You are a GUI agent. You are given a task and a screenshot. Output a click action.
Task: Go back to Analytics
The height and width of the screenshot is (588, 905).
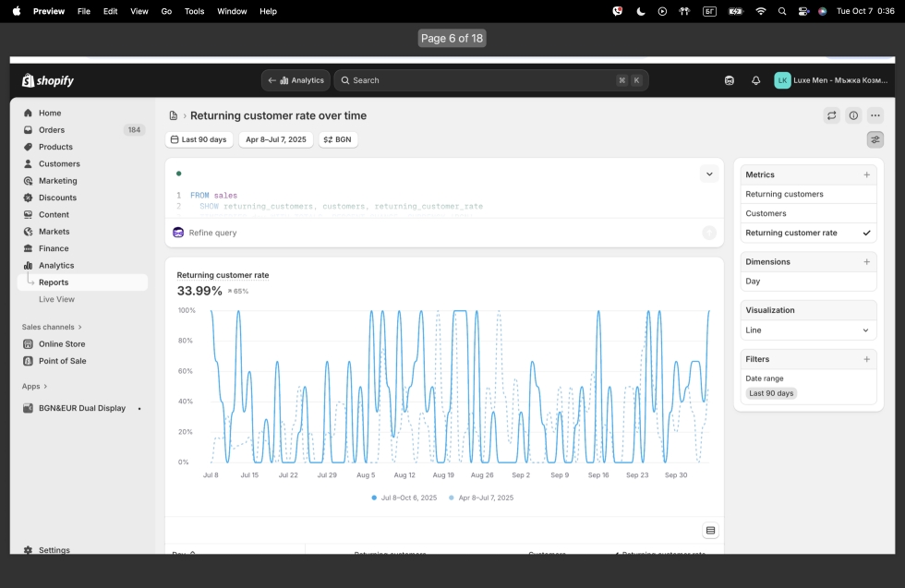[x=296, y=80]
